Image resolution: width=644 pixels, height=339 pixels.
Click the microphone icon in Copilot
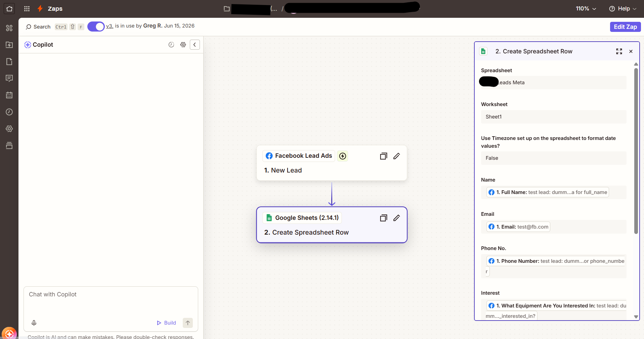34,323
